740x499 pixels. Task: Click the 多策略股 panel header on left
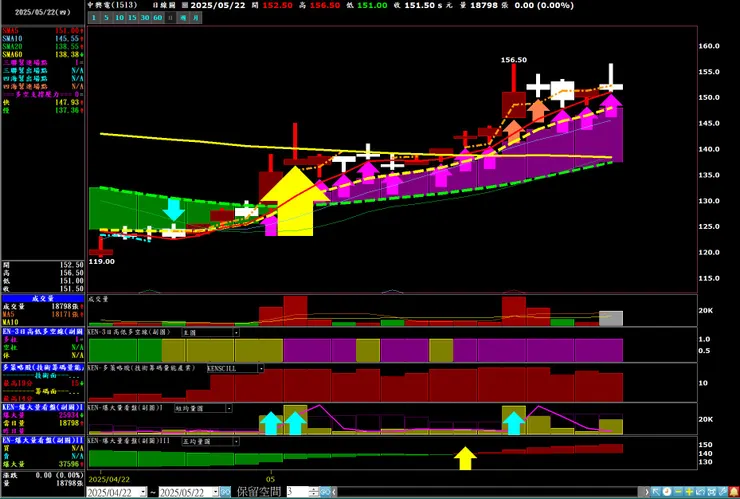[43, 367]
